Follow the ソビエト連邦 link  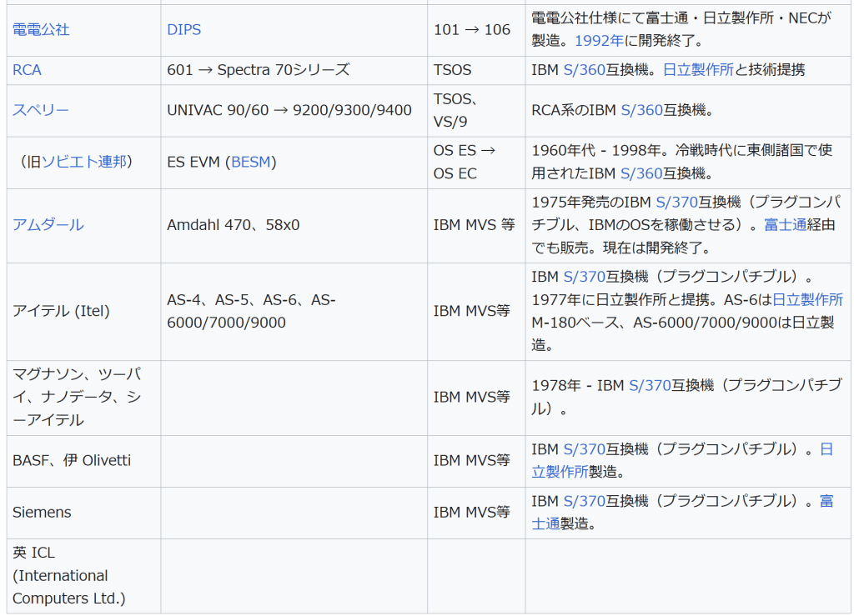click(83, 162)
